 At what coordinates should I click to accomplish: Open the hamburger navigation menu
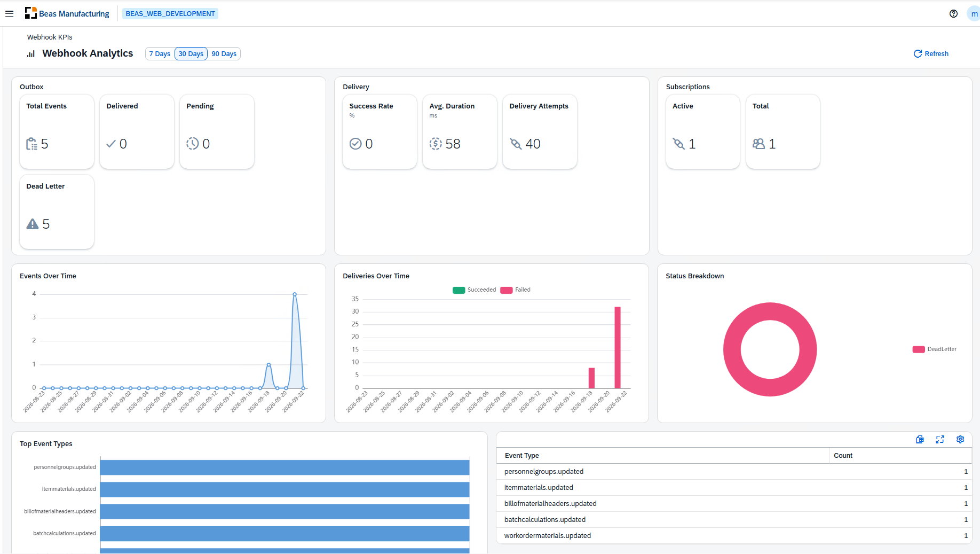[9, 14]
